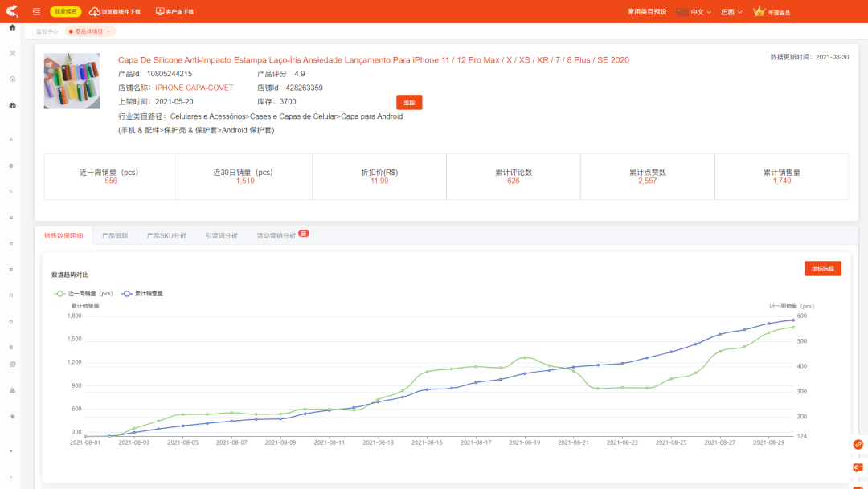This screenshot has height=489, width=868.
Task: Open the shop link IPHONE CAPA-COVET
Action: [x=194, y=88]
